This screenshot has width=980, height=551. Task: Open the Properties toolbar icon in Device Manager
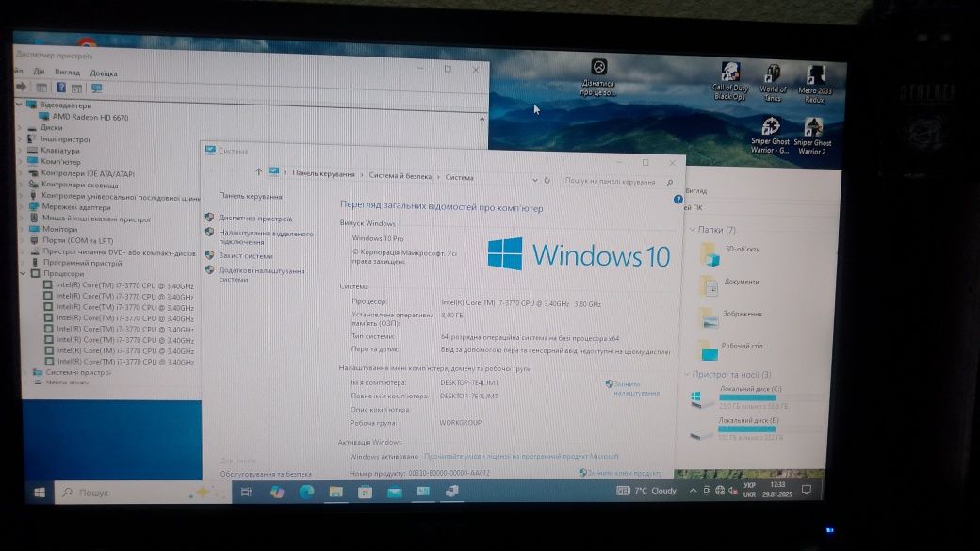[41, 89]
